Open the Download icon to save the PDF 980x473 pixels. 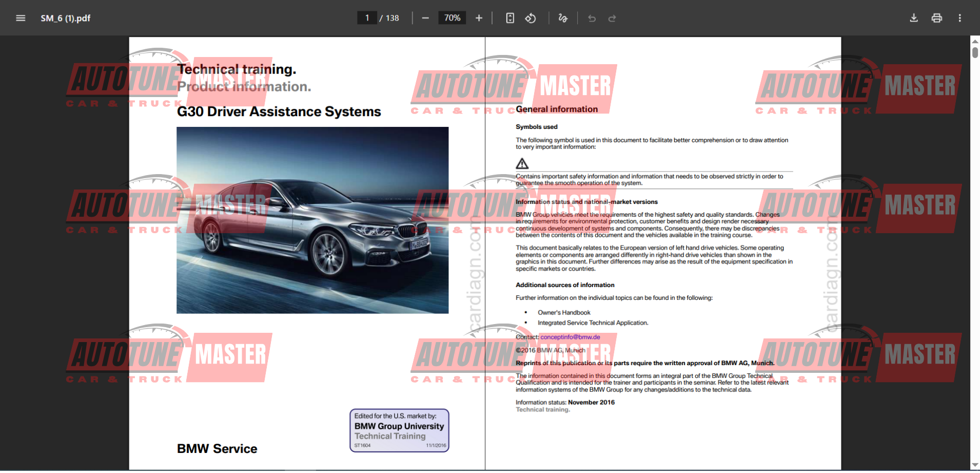pyautogui.click(x=914, y=17)
